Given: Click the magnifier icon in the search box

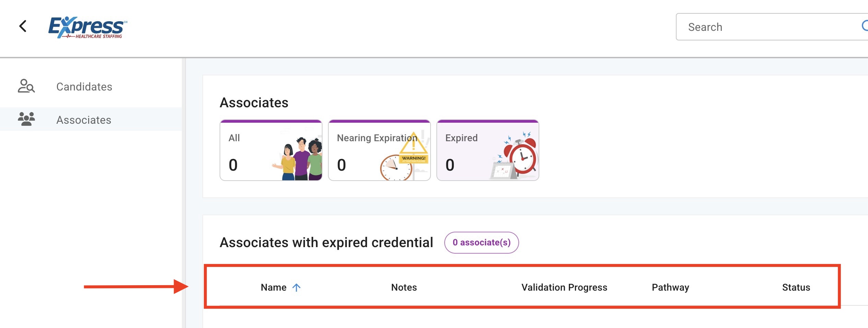Looking at the screenshot, I should (865, 26).
